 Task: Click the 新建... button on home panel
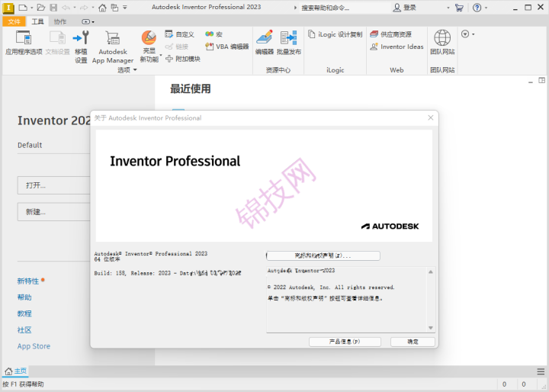54,212
